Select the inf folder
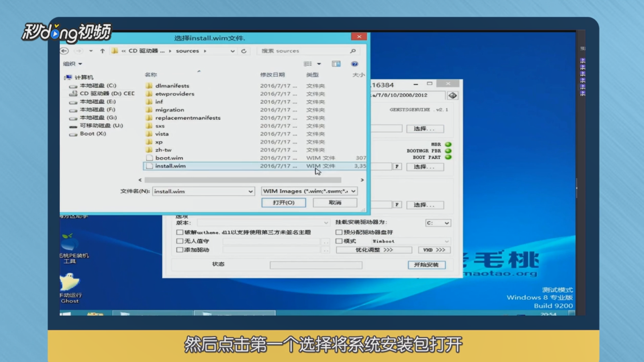The height and width of the screenshot is (362, 644). tap(159, 102)
